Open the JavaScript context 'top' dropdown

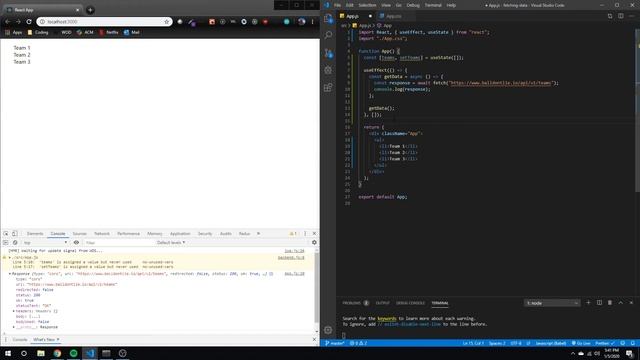45,242
